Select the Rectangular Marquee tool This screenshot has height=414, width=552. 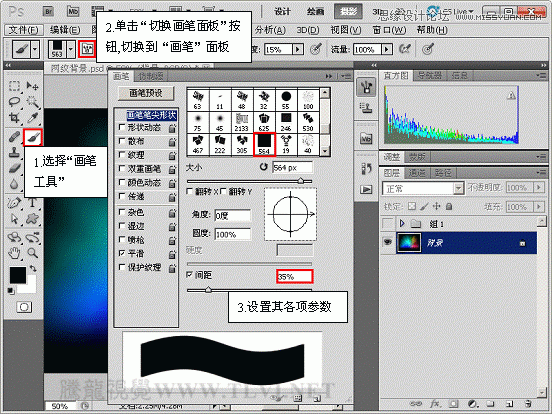click(x=14, y=86)
